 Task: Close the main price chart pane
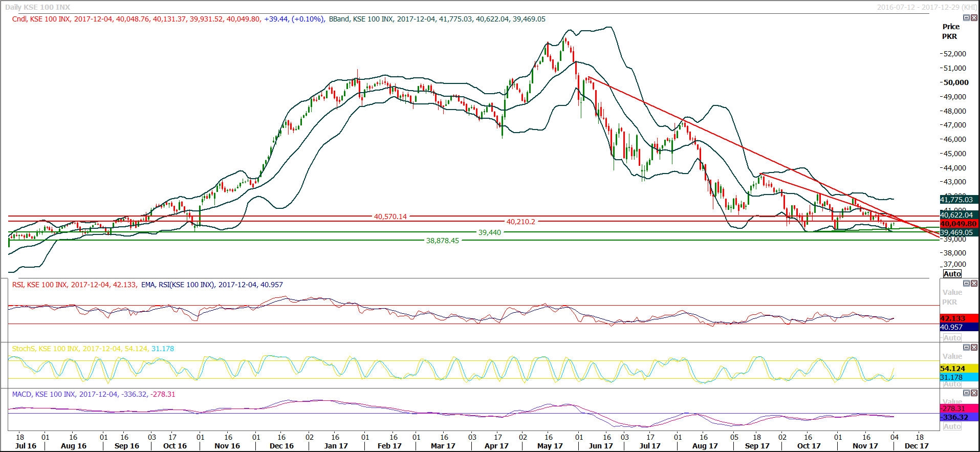974,18
